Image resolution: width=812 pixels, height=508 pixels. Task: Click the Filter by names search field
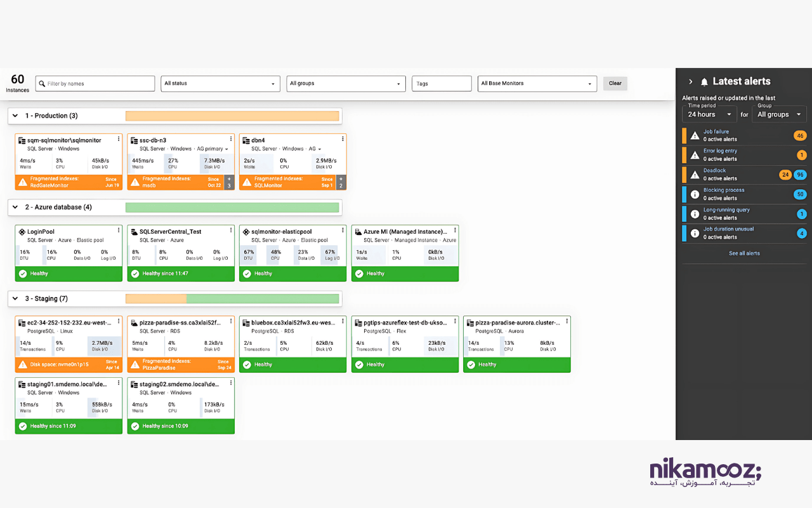[95, 83]
